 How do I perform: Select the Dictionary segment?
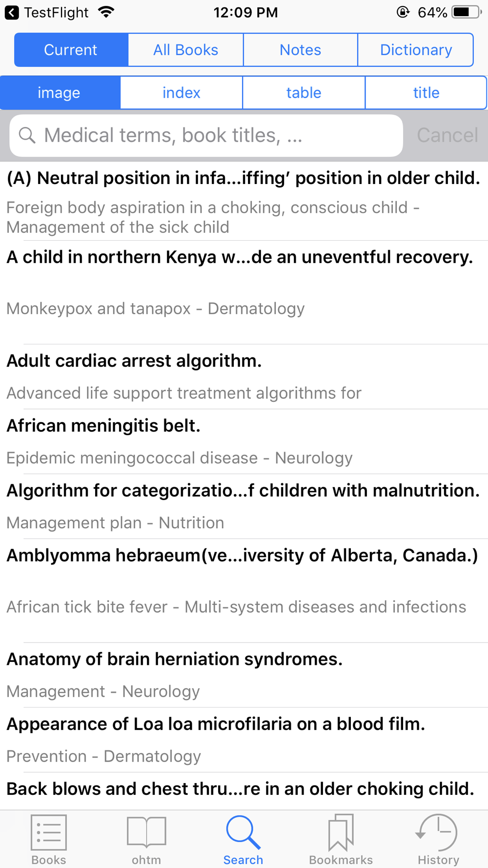coord(416,50)
